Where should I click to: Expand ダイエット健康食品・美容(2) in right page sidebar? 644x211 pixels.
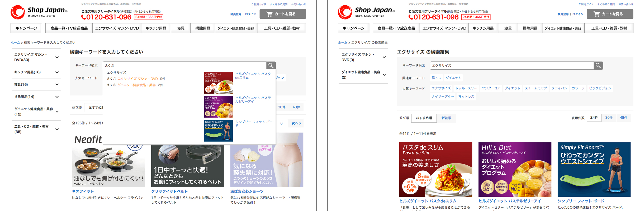tap(364, 75)
